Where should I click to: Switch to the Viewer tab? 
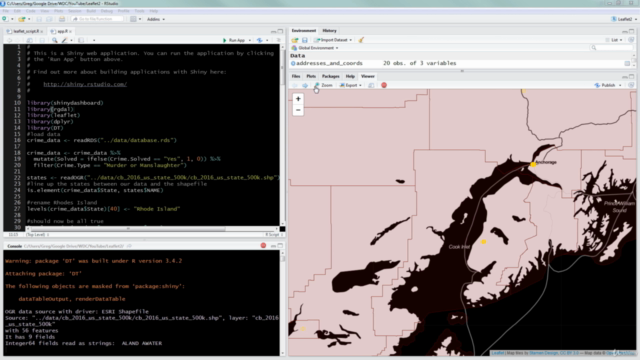coord(367,76)
